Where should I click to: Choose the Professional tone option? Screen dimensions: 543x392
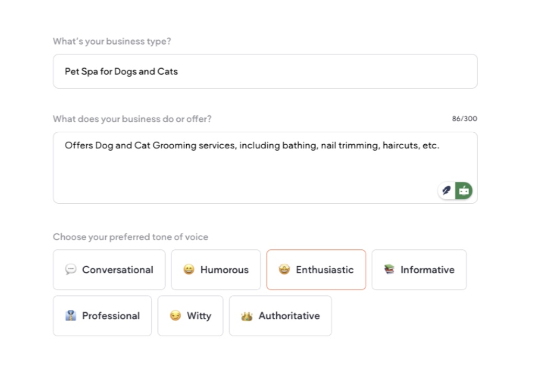tap(103, 316)
